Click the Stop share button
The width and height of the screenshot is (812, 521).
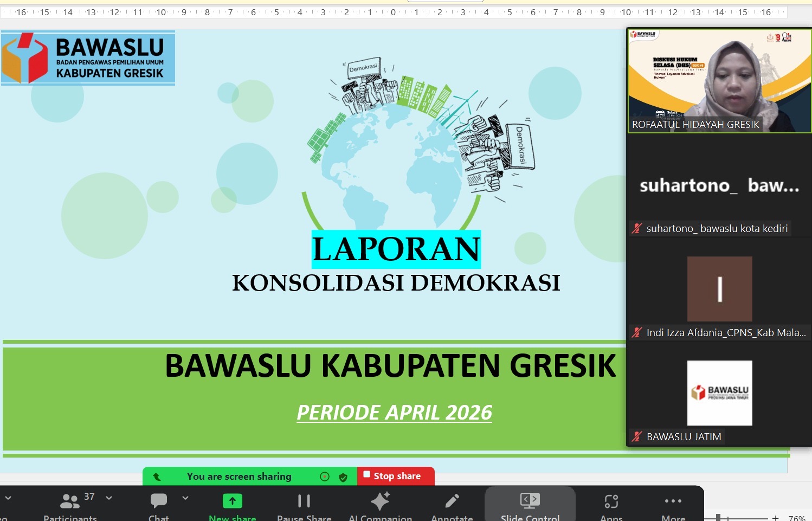(x=396, y=476)
